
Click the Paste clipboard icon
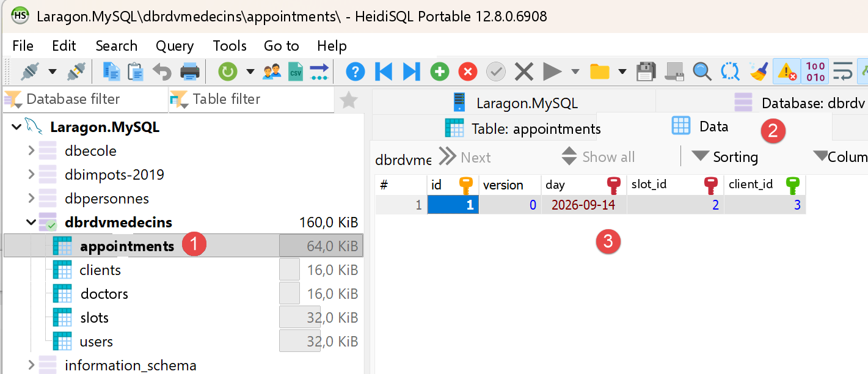pos(135,71)
